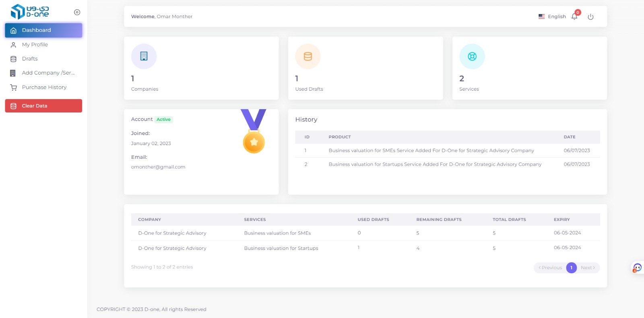Image resolution: width=644 pixels, height=318 pixels.
Task: Toggle the sidebar pin circle icon
Action: pyautogui.click(x=77, y=12)
